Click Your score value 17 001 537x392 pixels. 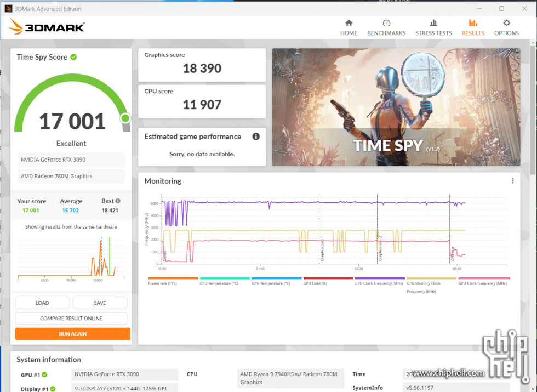[x=31, y=211]
